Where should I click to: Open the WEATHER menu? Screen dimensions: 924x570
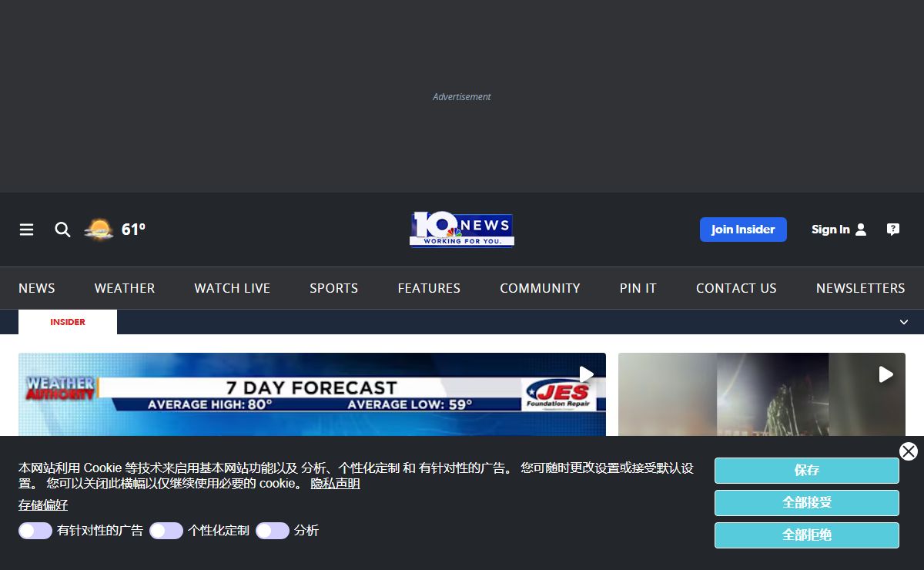(x=125, y=288)
